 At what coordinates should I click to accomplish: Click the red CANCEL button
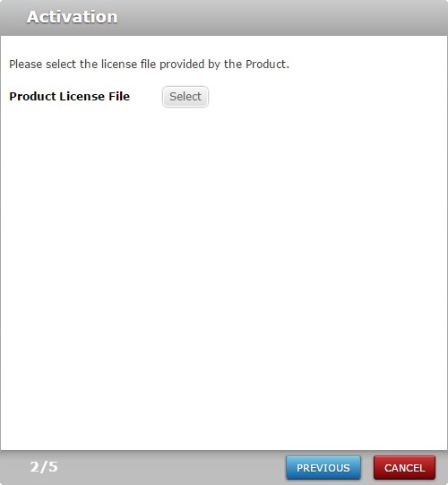click(x=404, y=468)
